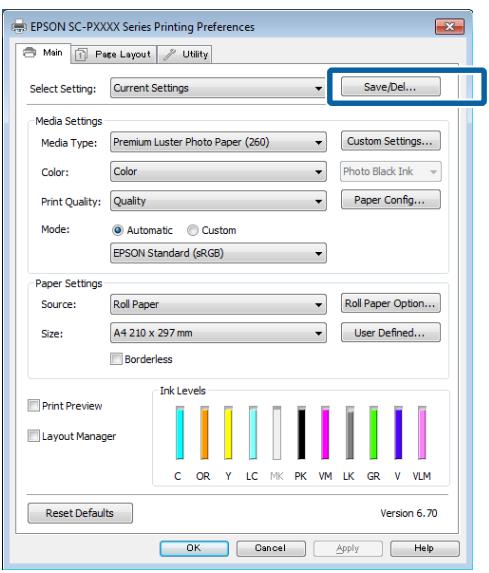489x573 pixels.
Task: Switch to the Utility tab
Action: (x=185, y=54)
